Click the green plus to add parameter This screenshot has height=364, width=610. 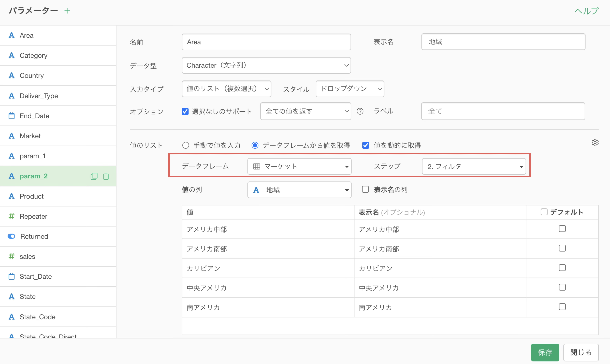tap(67, 11)
